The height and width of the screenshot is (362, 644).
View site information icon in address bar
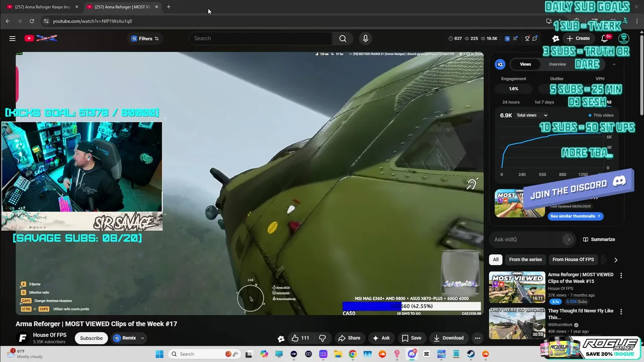[46, 21]
